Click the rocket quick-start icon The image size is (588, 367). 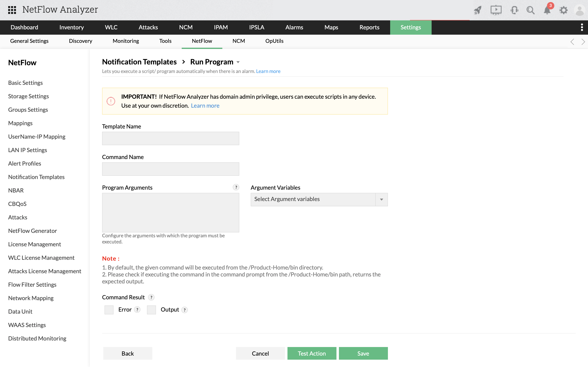coord(478,10)
